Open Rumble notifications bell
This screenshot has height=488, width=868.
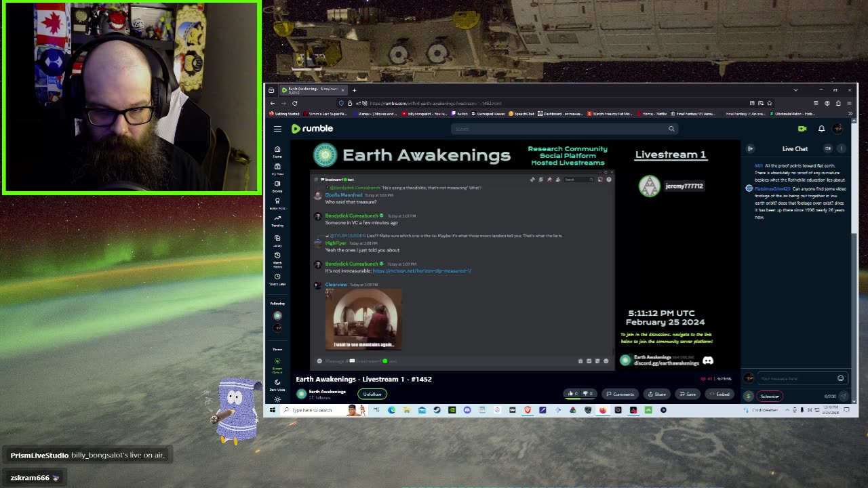pos(821,129)
